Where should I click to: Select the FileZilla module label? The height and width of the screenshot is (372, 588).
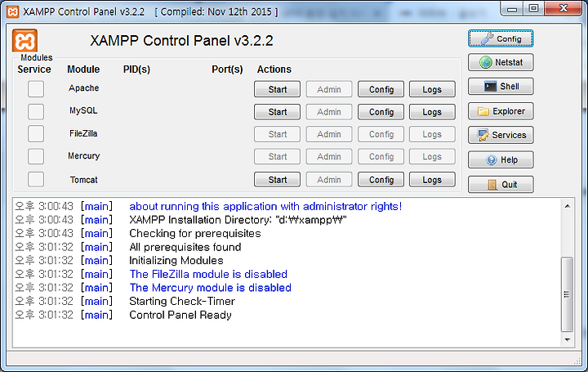(x=83, y=133)
